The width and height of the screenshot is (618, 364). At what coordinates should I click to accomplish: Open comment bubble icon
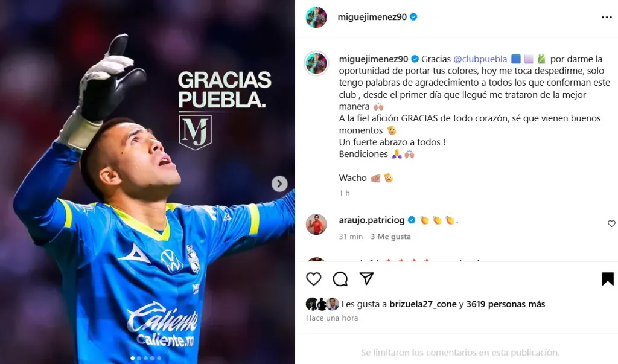coord(340,279)
